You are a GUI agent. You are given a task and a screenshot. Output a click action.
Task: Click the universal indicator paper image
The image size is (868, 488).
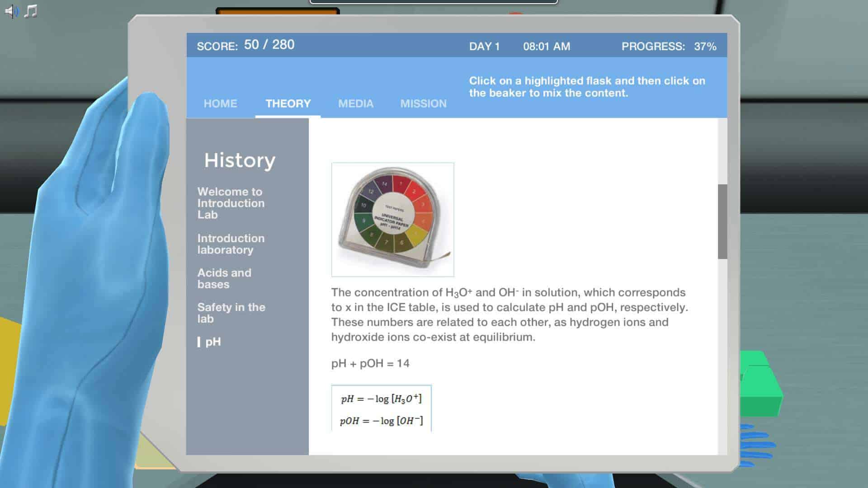point(392,220)
